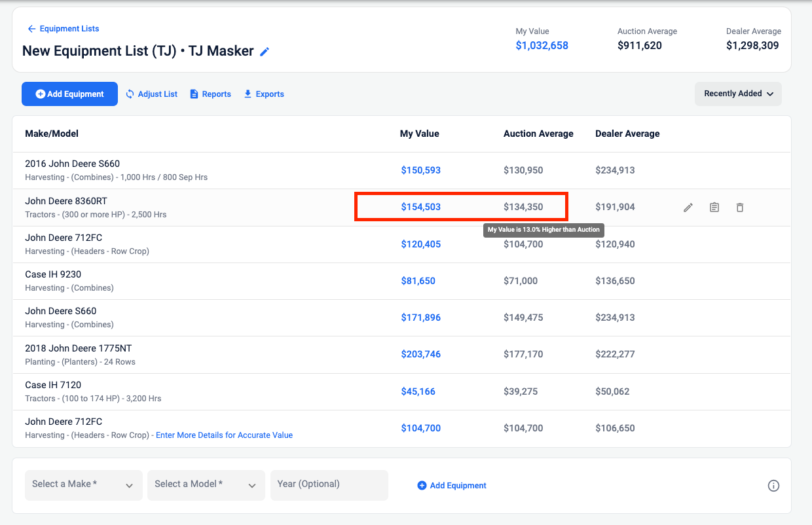The height and width of the screenshot is (525, 812).
Task: Click the My Value column header
Action: [x=420, y=134]
